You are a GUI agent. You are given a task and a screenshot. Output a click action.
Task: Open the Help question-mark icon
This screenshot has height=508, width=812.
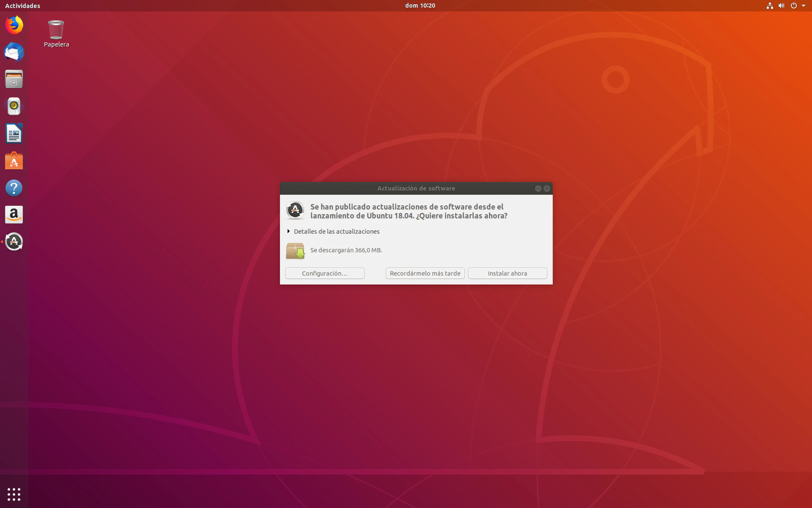coord(14,188)
